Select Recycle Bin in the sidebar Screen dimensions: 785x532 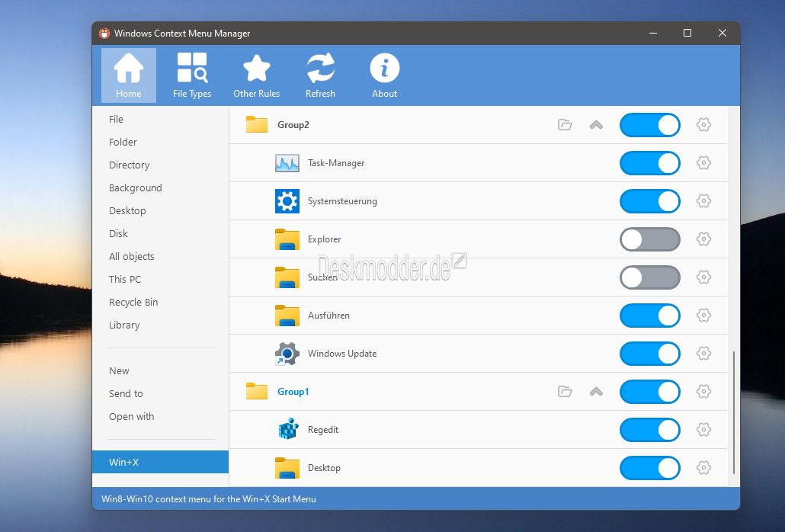point(161,303)
